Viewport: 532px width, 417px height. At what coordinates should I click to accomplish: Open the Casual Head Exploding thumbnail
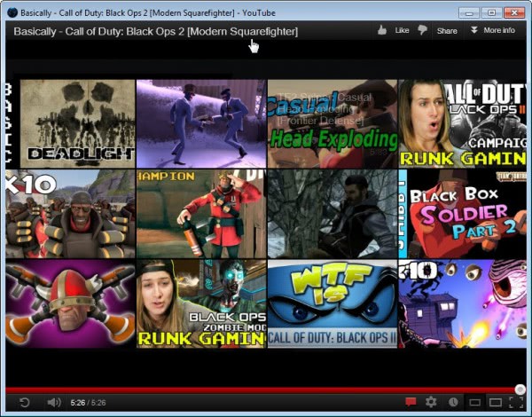coord(332,124)
